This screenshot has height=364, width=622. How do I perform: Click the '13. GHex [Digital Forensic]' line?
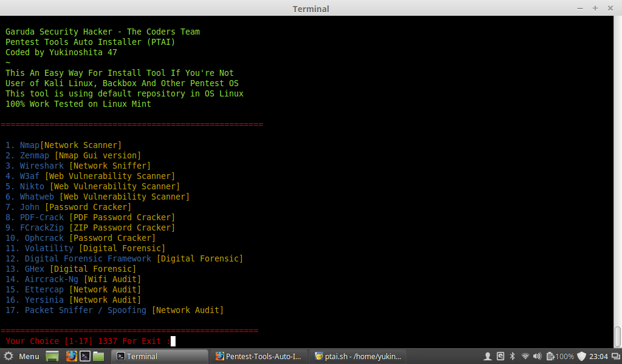click(x=70, y=269)
